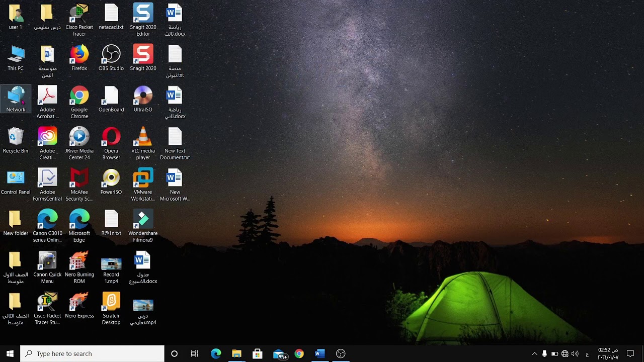Screen dimensions: 644x362
Task: Select the Canon Quick Menu icon
Action: click(x=47, y=267)
